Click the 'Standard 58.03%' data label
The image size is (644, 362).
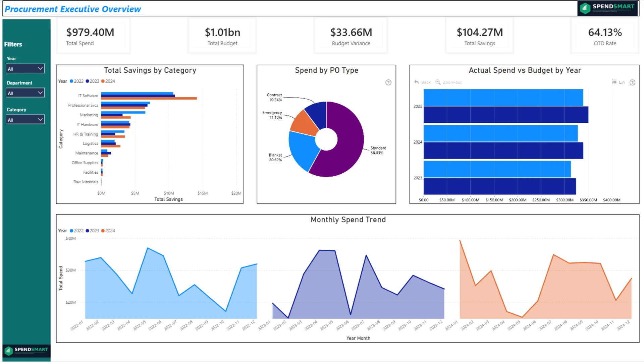tap(378, 150)
